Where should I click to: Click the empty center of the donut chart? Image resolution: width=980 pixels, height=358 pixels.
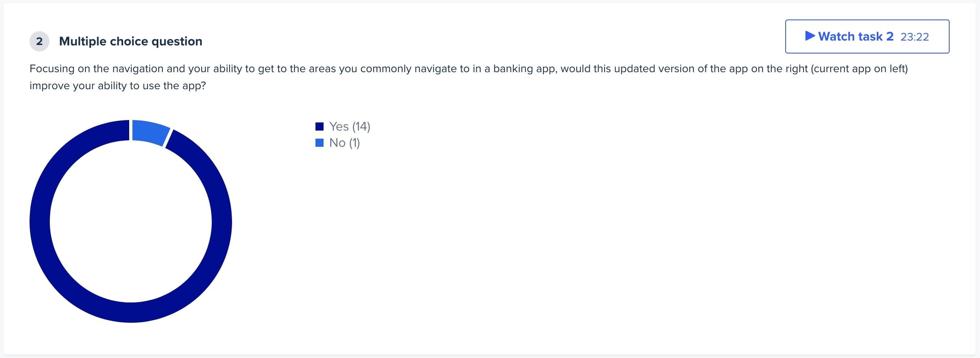tap(131, 221)
